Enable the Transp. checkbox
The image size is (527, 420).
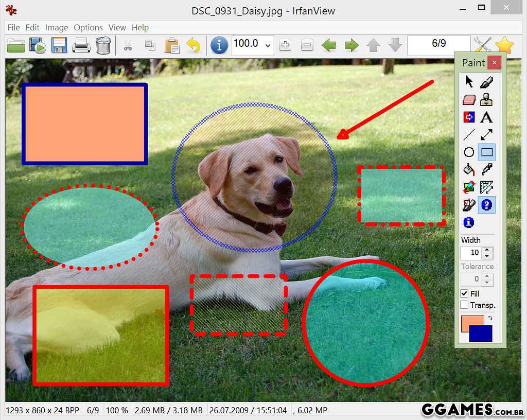[464, 305]
